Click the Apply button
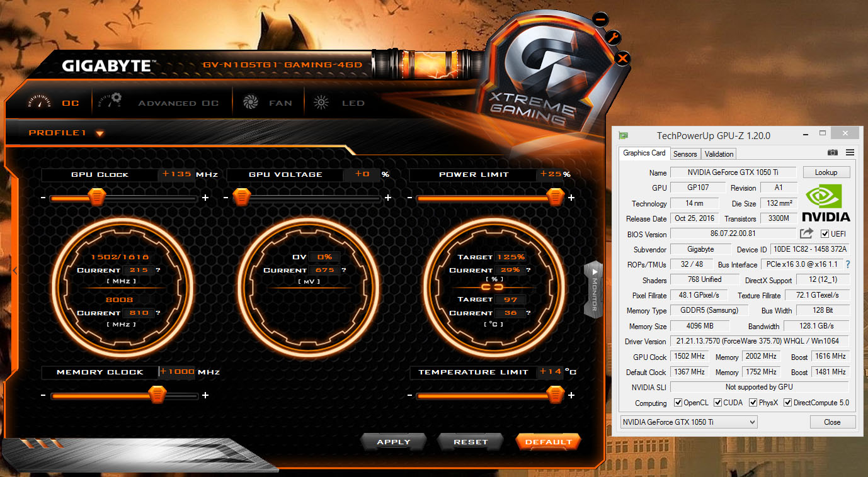This screenshot has width=868, height=477. [x=394, y=442]
